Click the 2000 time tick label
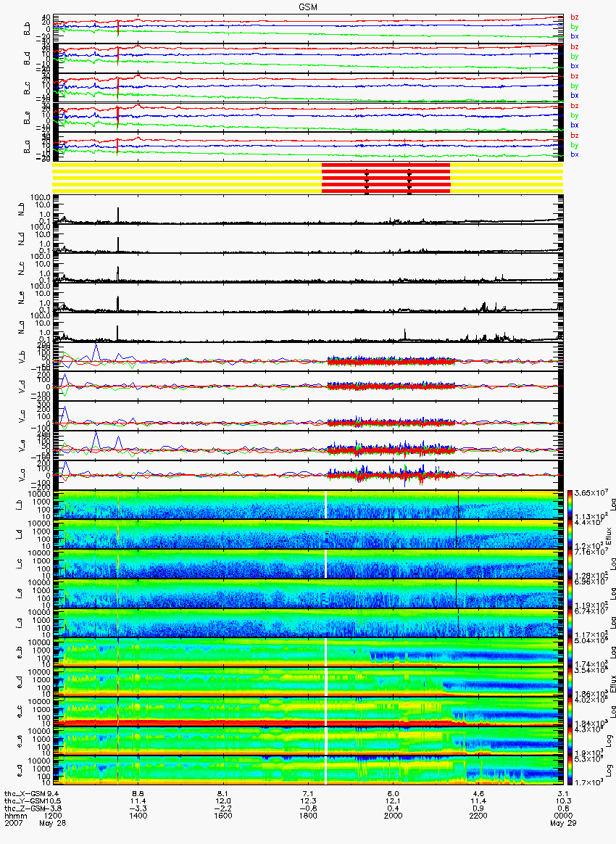 [x=393, y=816]
